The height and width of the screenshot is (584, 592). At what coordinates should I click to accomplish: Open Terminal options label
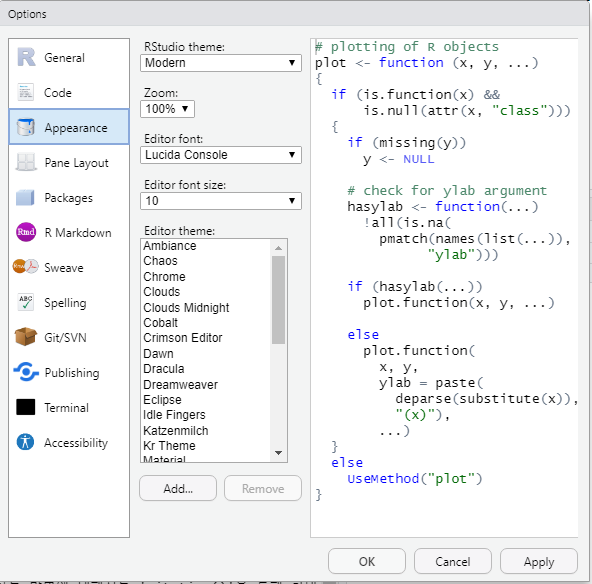66,408
